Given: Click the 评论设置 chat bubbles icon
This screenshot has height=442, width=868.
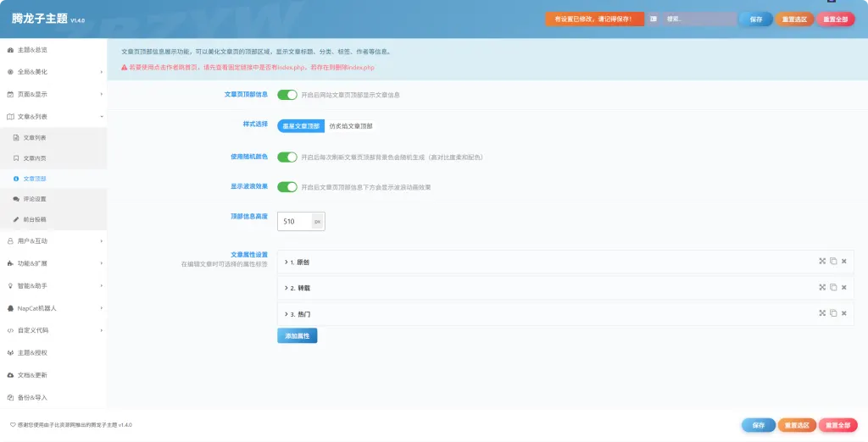Looking at the screenshot, I should click(x=16, y=199).
